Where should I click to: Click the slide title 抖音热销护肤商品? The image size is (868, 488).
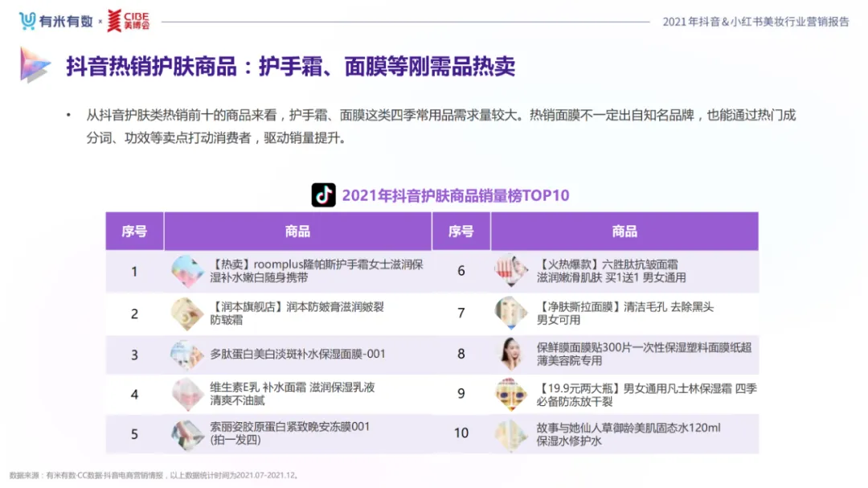point(291,67)
